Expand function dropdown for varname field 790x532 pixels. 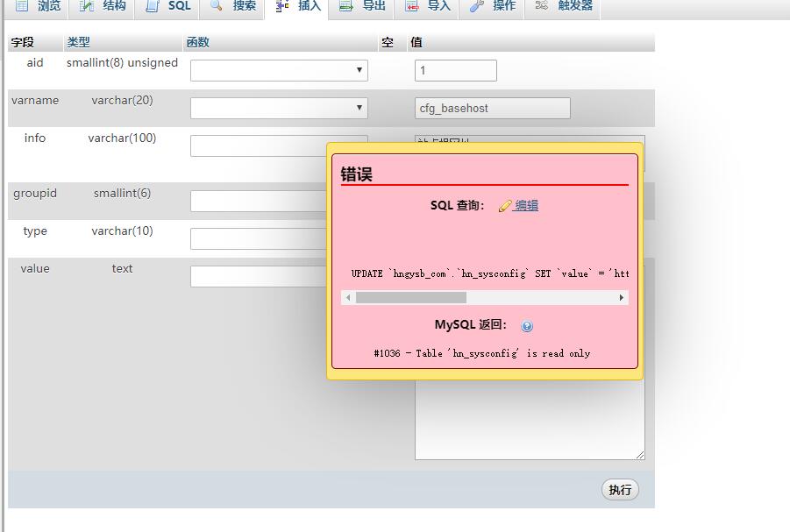(x=279, y=109)
